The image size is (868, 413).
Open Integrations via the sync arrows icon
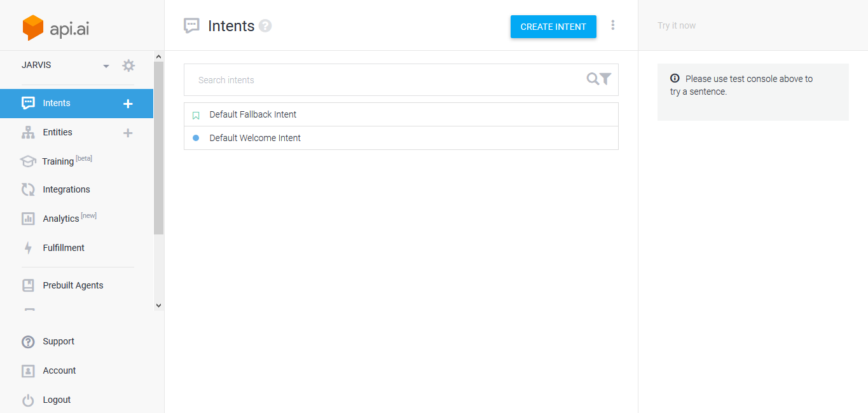[x=28, y=189]
